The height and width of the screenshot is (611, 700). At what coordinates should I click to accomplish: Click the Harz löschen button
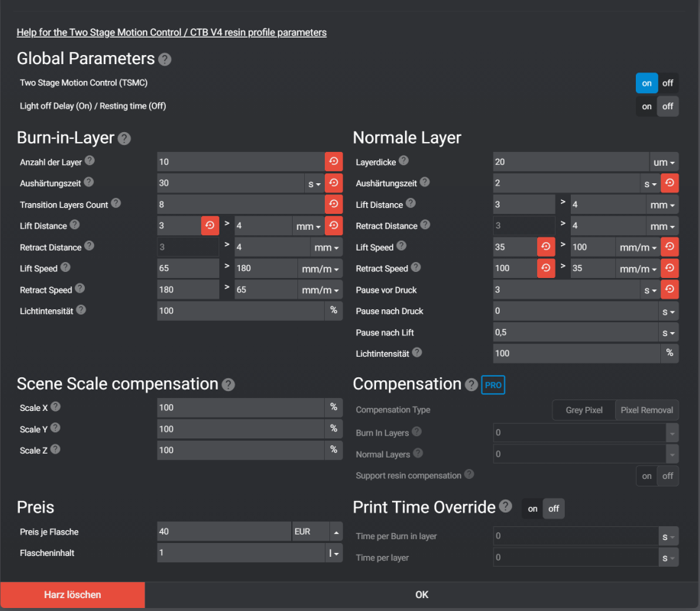73,595
